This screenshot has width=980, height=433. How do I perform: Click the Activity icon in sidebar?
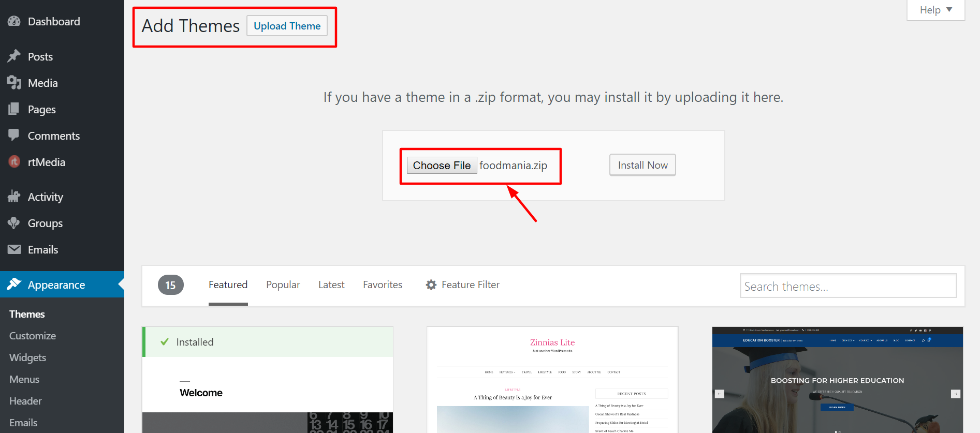(14, 197)
